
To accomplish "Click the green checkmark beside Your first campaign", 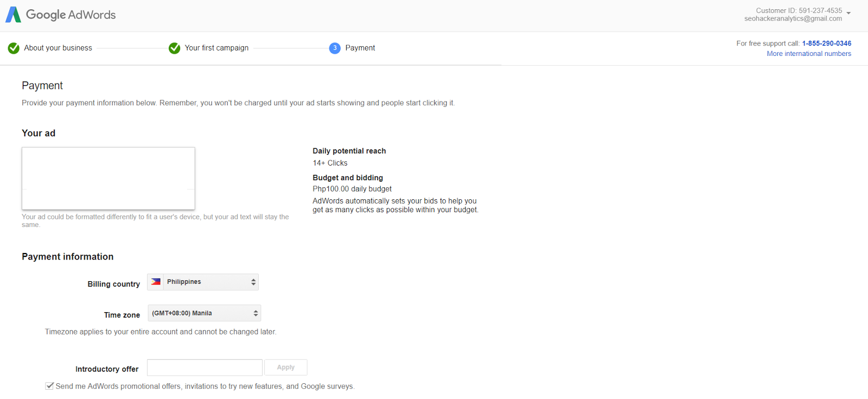I will pos(174,48).
